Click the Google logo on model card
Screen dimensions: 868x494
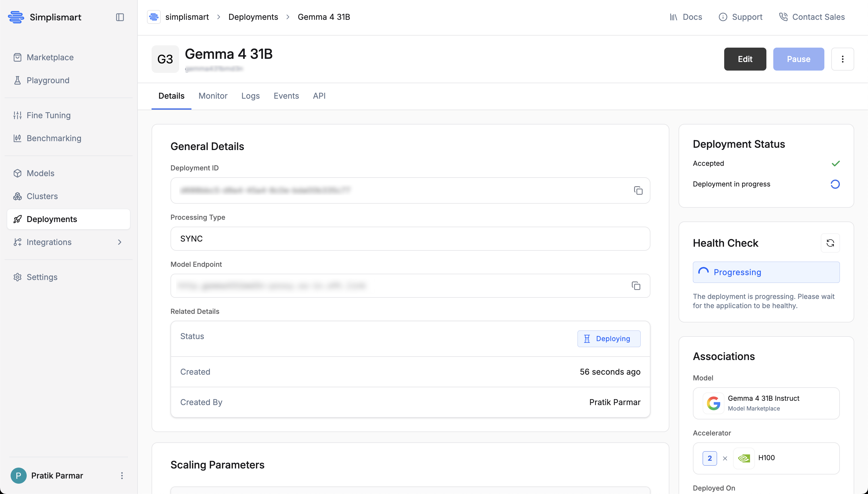(x=713, y=403)
